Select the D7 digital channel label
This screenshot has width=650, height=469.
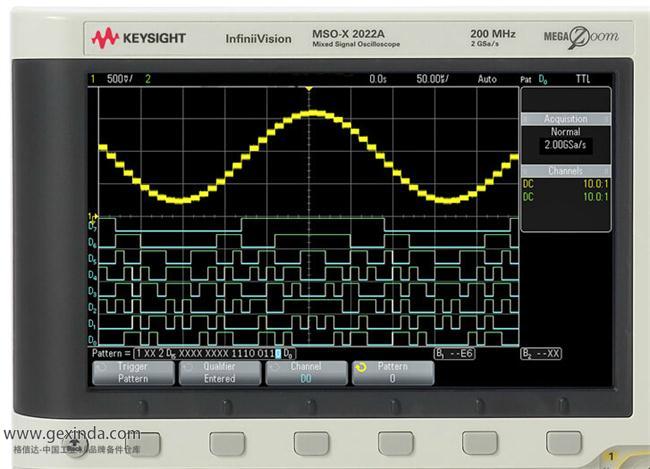[x=93, y=227]
